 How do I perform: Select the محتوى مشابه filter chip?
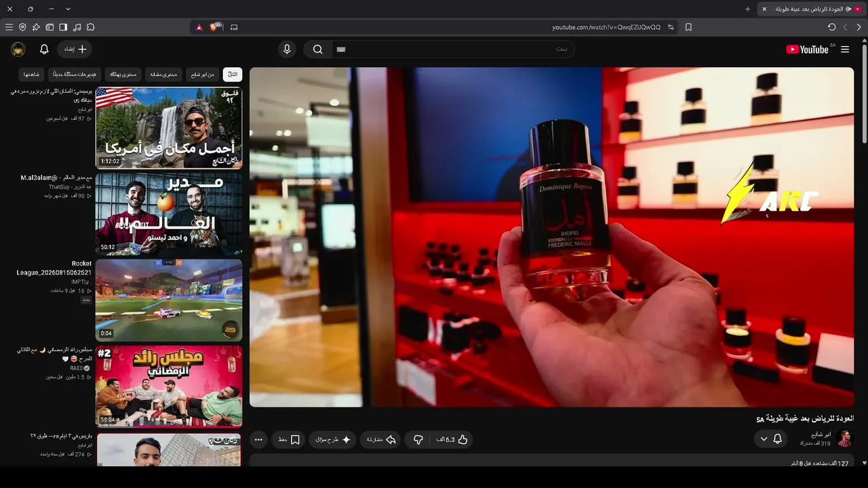(163, 74)
